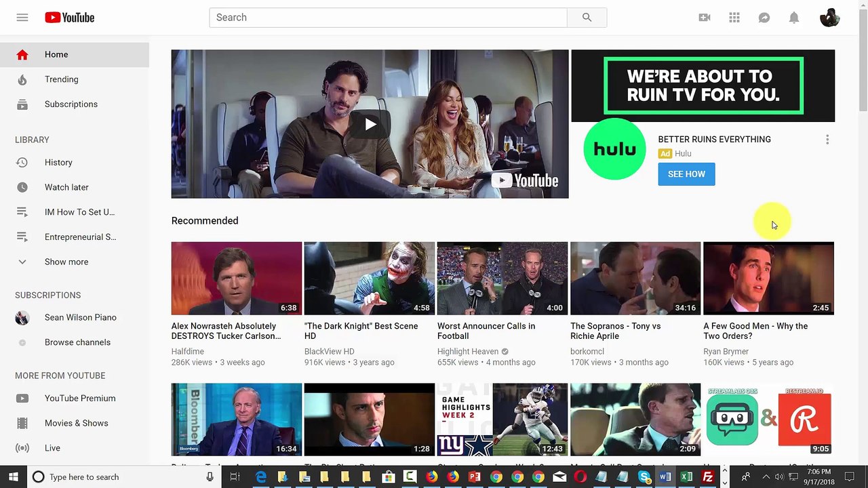Open Movies & Shows
Image resolution: width=868 pixels, height=488 pixels.
tap(75, 423)
